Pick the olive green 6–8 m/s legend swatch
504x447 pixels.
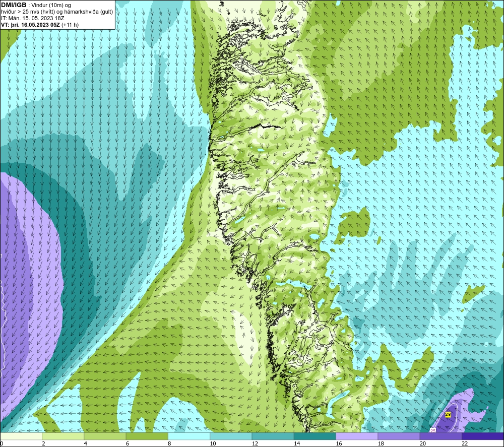(x=147, y=436)
